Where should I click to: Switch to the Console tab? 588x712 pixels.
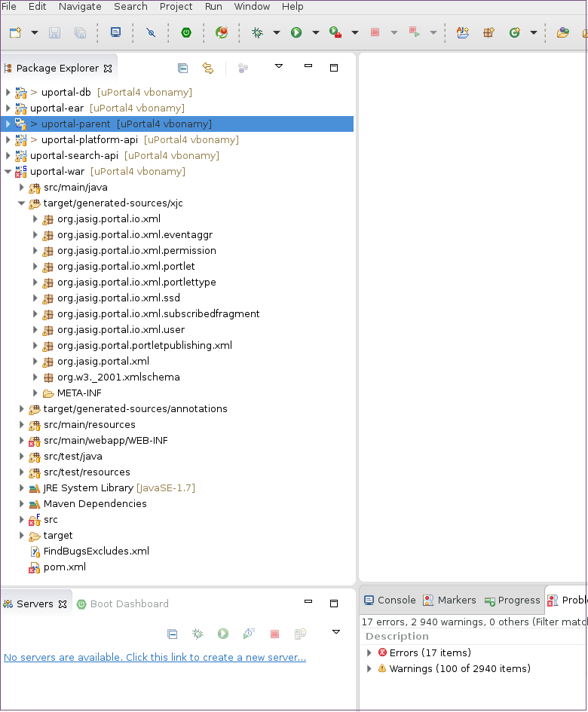(x=390, y=600)
